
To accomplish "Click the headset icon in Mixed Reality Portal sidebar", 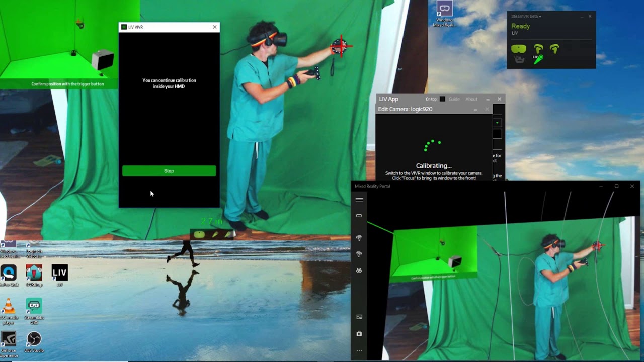I will (x=359, y=216).
